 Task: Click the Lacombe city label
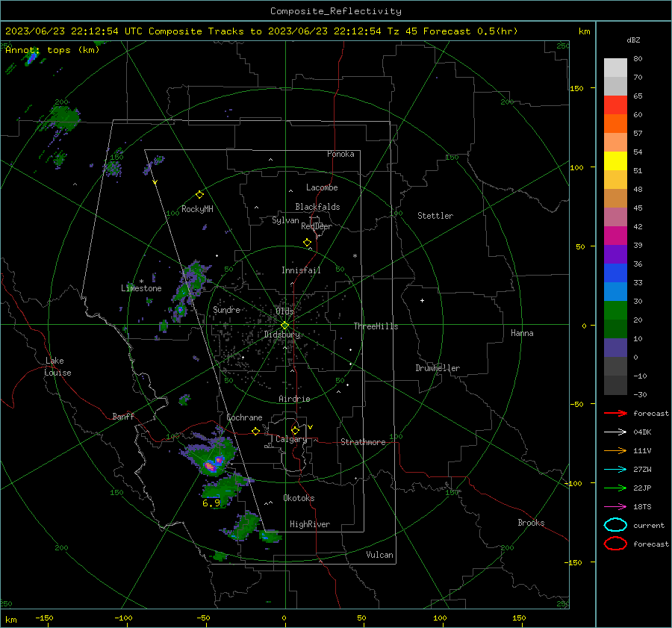(x=322, y=187)
